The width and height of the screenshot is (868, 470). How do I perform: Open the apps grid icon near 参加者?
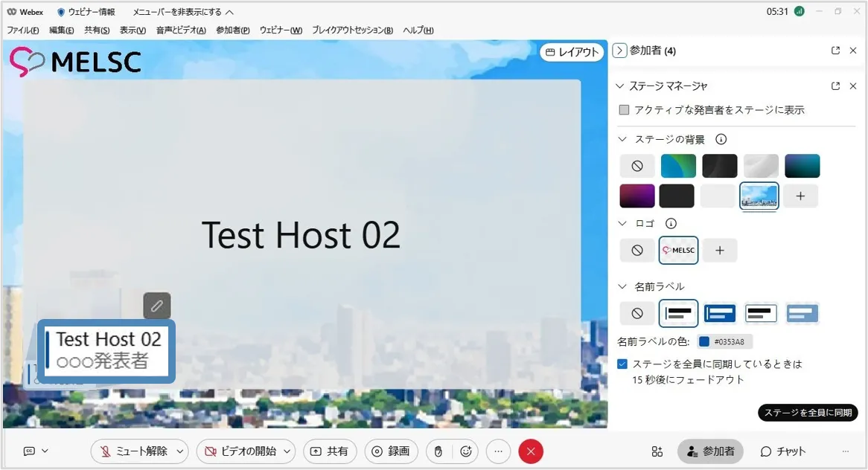pos(657,451)
